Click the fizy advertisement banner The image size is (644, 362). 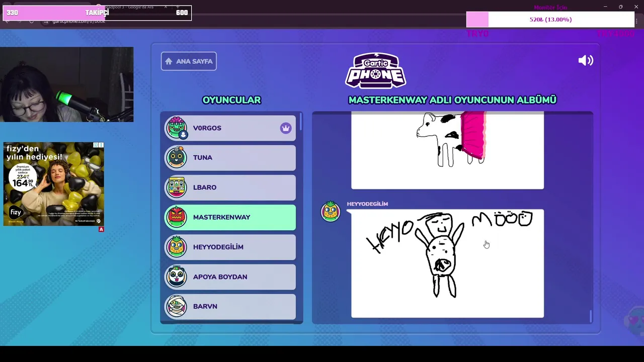tap(54, 184)
